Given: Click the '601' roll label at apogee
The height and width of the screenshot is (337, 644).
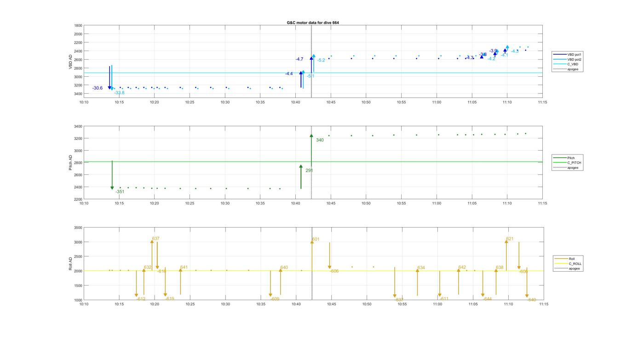Looking at the screenshot, I should [x=316, y=240].
